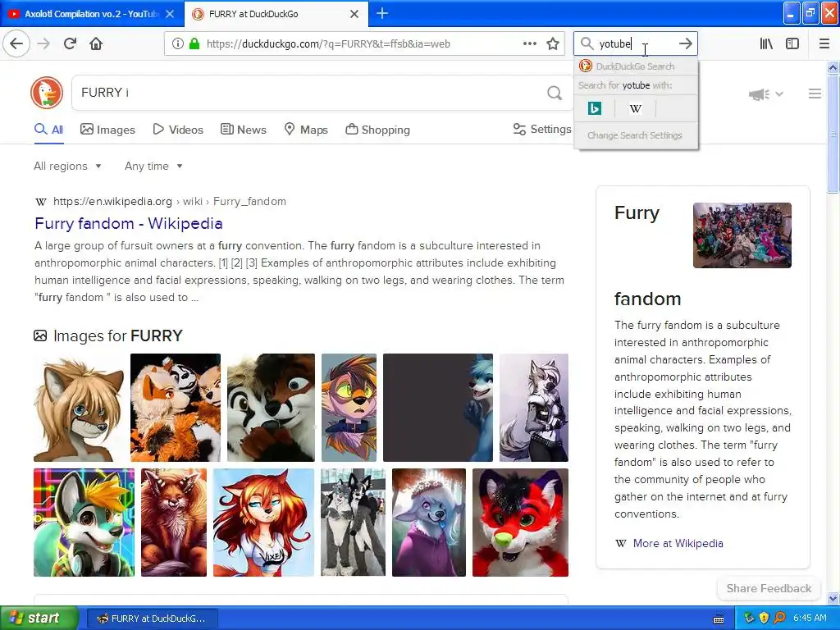Open the blue wolf dark thumbnail
Viewport: 840px width, 630px height.
pyautogui.click(x=438, y=408)
